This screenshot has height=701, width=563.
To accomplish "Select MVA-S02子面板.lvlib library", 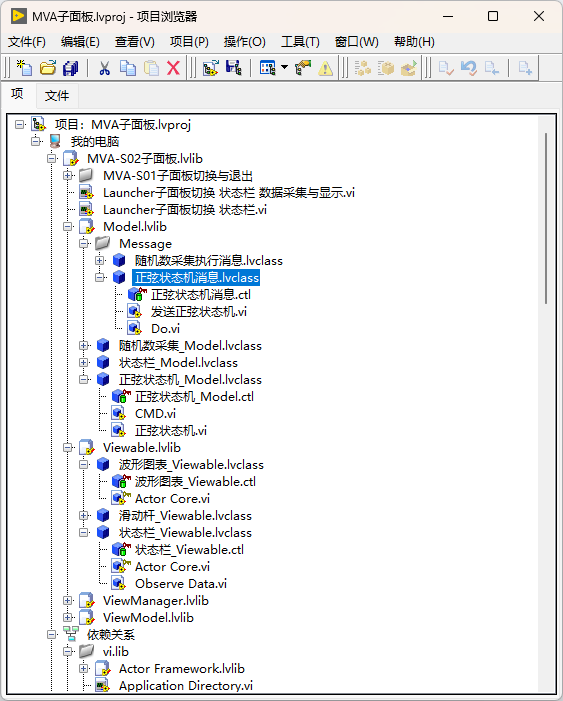I will (145, 158).
